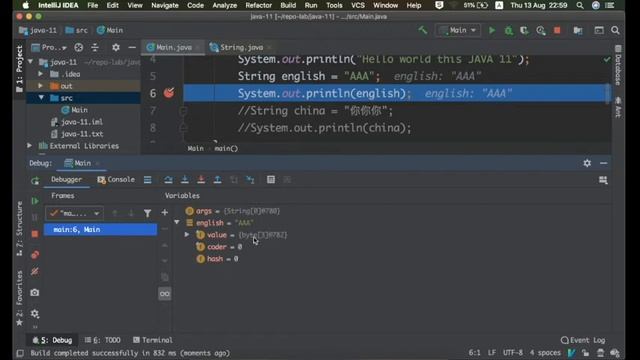Run with coverage shield icon
The image size is (640, 360).
[524, 30]
